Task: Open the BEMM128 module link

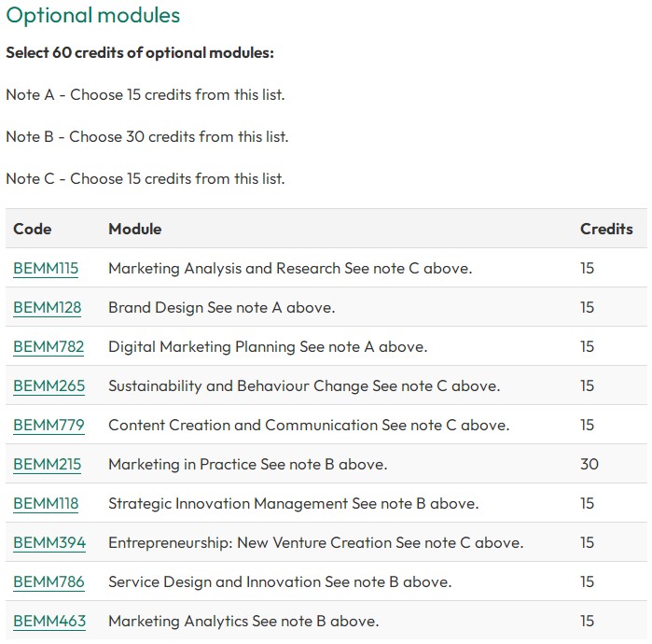Action: tap(47, 307)
